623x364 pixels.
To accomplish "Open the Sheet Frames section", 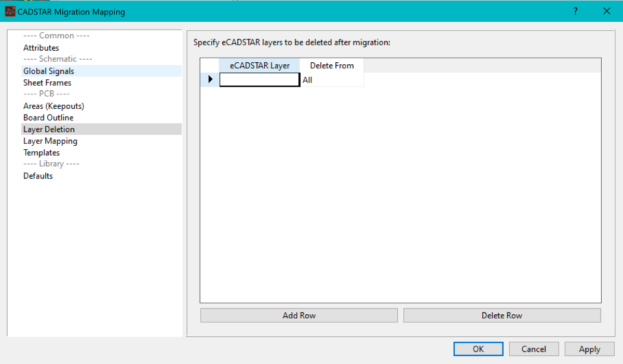I will tap(47, 82).
